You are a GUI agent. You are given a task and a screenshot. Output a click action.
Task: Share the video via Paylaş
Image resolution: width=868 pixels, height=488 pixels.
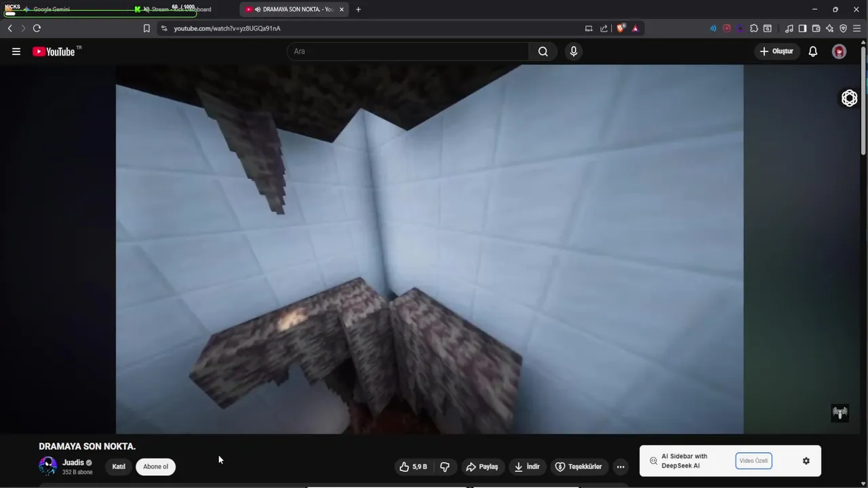point(482,467)
